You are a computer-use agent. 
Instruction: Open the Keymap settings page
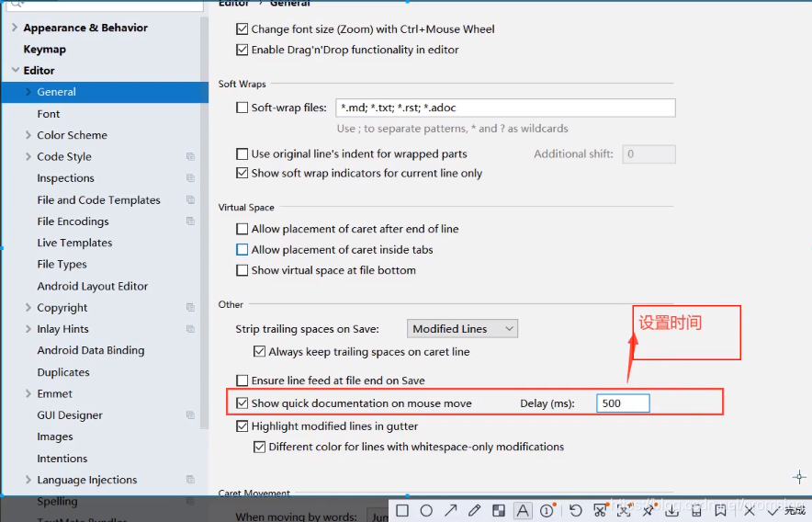tap(44, 50)
